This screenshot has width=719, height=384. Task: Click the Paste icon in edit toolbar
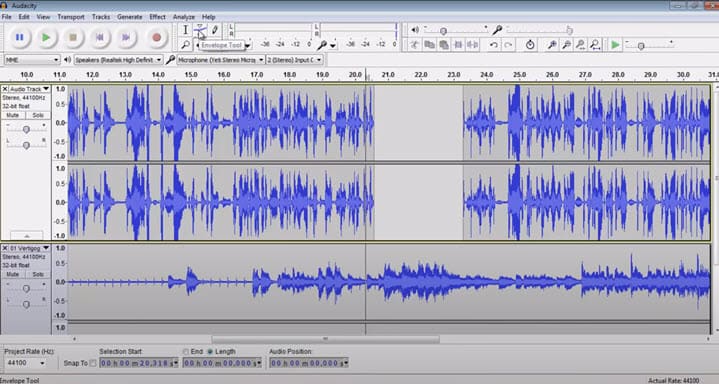[444, 45]
